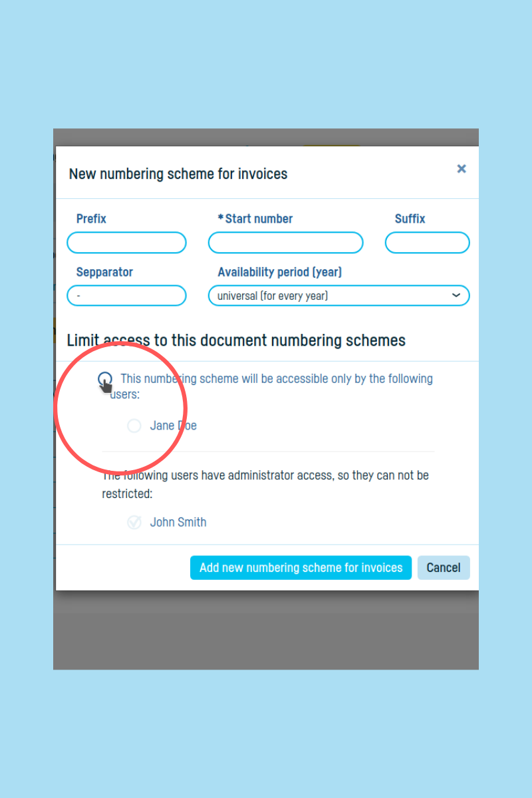Click the 'Limit access to this document' heading
This screenshot has height=798, width=532.
236,340
